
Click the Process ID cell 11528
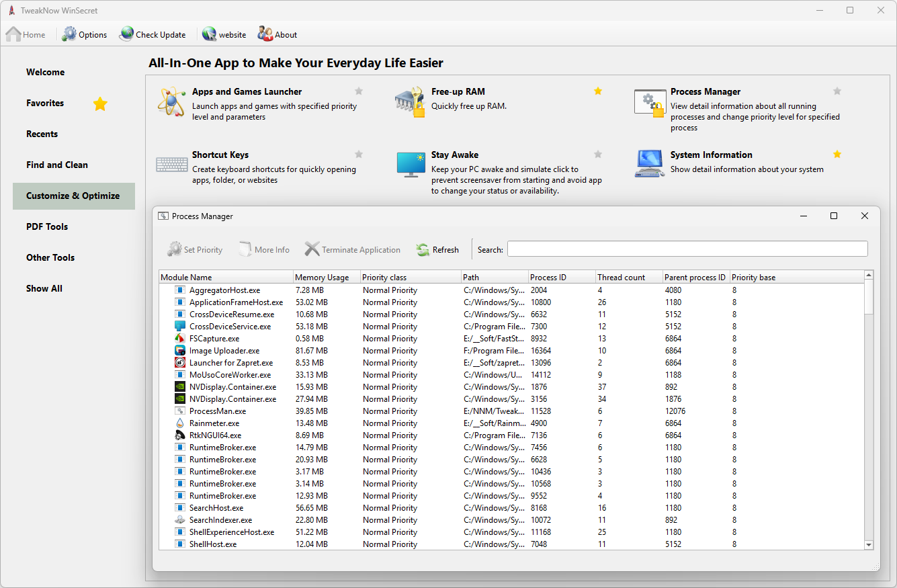[541, 411]
